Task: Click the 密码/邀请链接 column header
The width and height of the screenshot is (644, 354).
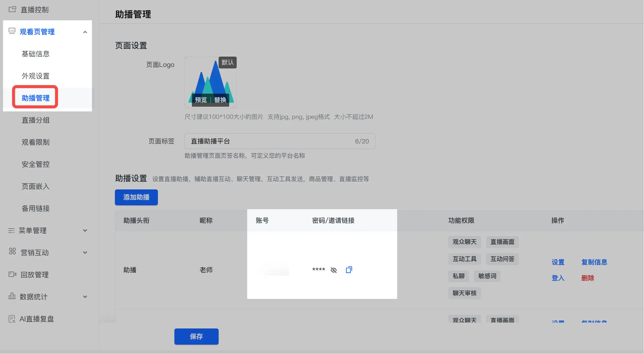Action: 333,221
